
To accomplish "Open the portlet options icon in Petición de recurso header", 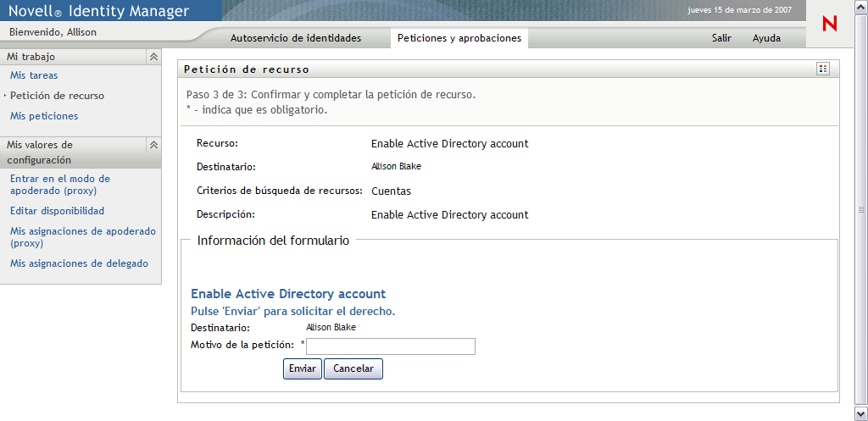I will click(x=822, y=69).
